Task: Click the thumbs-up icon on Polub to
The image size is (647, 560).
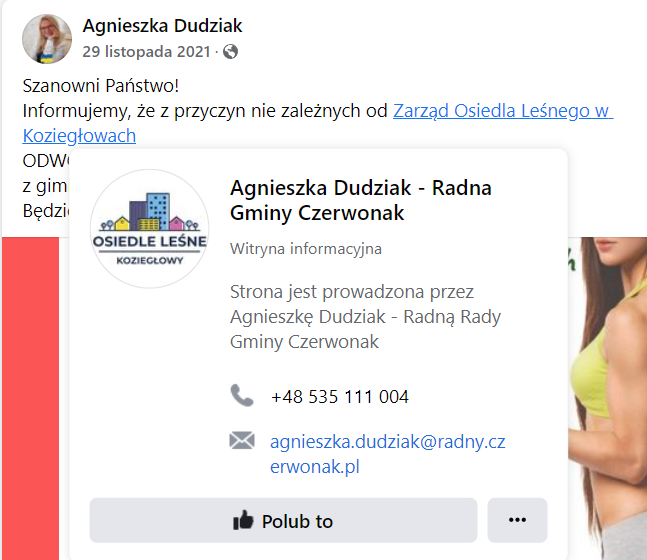Action: [243, 520]
